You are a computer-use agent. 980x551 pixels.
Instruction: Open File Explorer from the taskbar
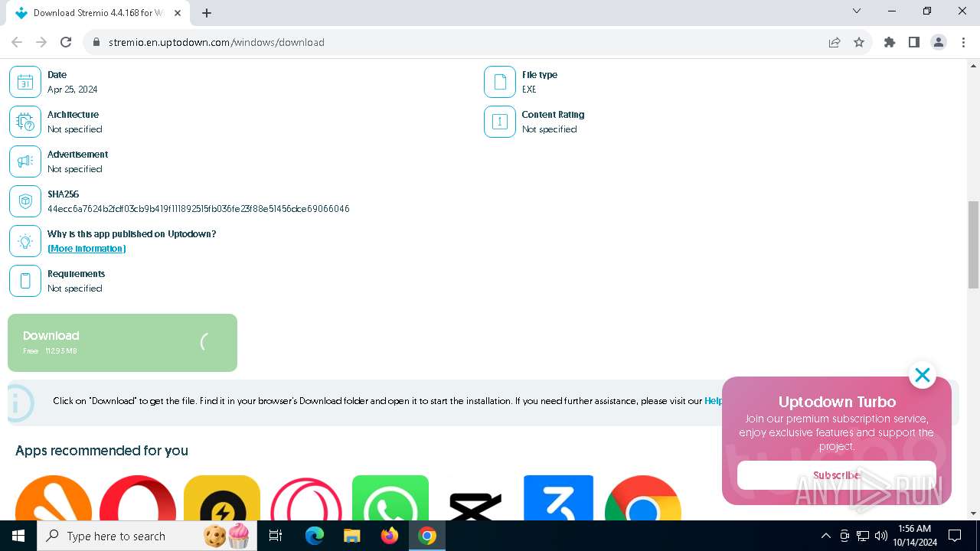coord(351,536)
